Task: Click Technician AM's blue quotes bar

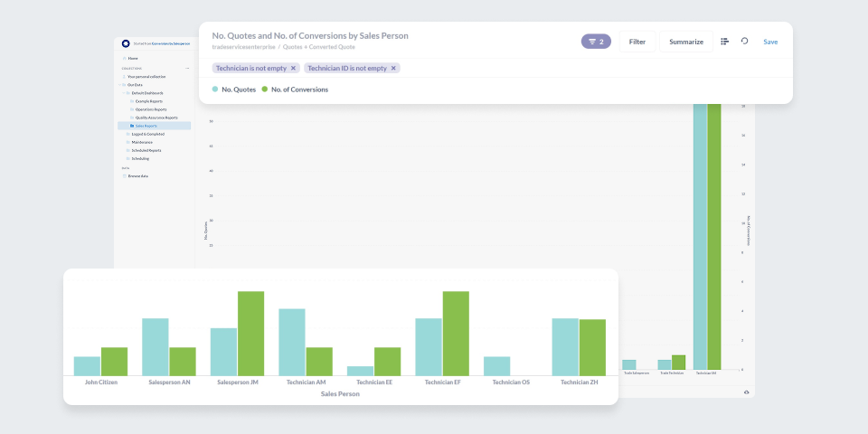Action: tap(292, 342)
